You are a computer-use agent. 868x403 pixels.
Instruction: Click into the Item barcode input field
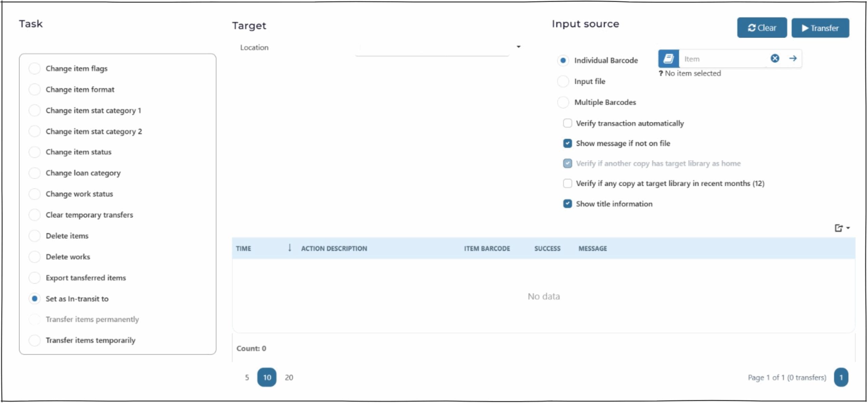click(x=722, y=59)
